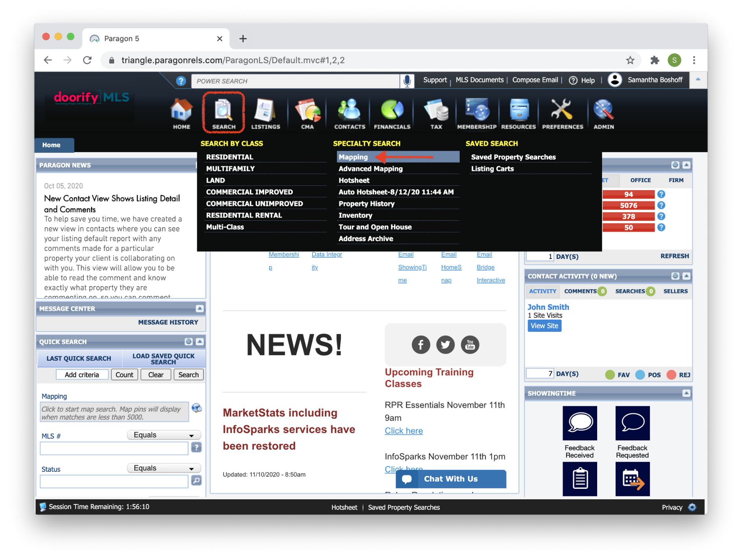Collapse the Quick Search panel
The image size is (742, 560).
tap(200, 342)
